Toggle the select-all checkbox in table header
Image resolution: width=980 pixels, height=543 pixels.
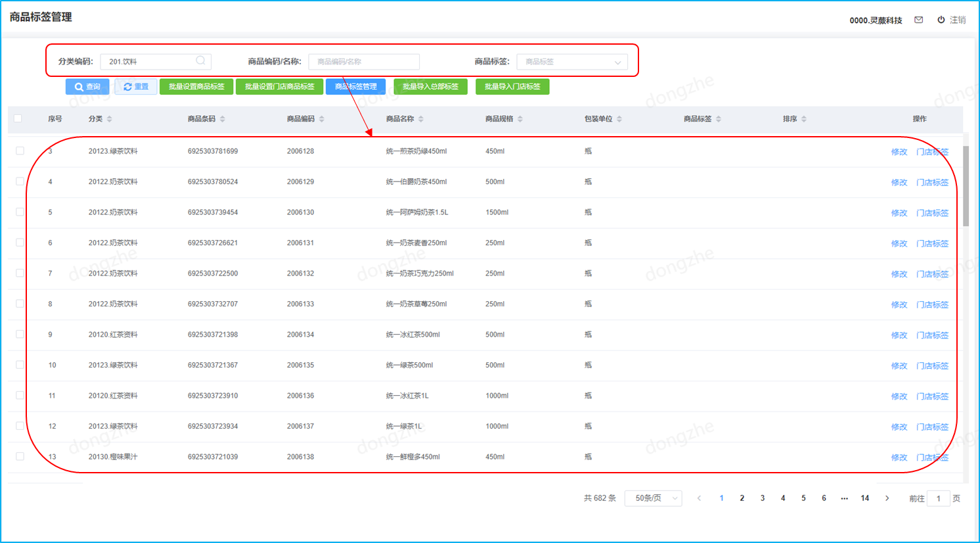18,118
